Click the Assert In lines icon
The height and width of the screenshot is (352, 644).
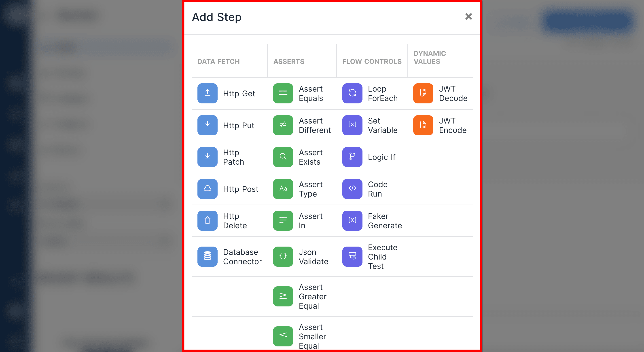(283, 220)
